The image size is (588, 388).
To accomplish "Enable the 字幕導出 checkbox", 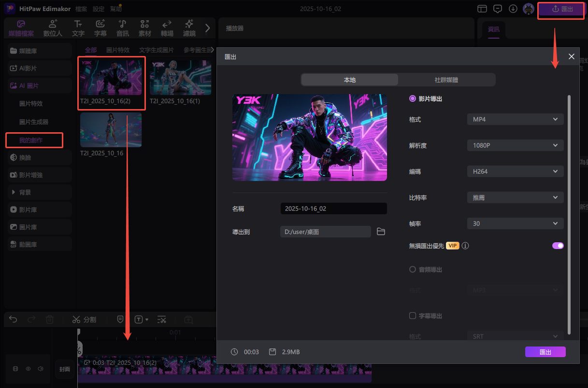I will pyautogui.click(x=413, y=316).
